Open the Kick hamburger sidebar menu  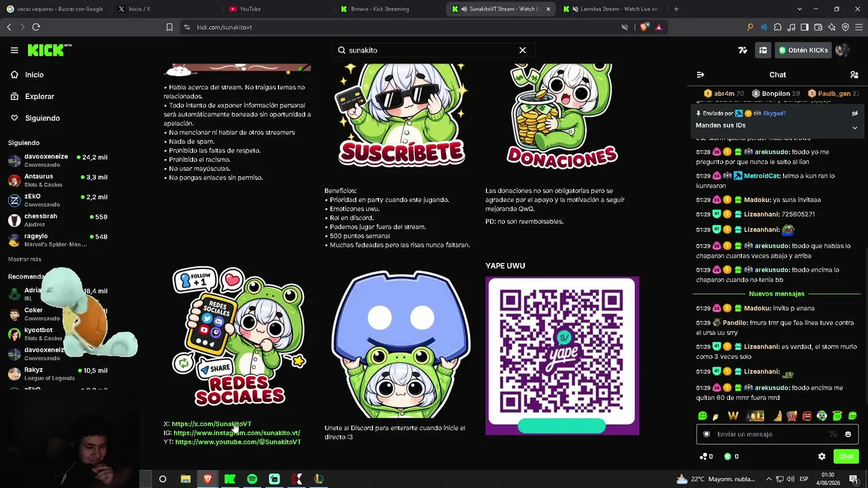point(14,50)
